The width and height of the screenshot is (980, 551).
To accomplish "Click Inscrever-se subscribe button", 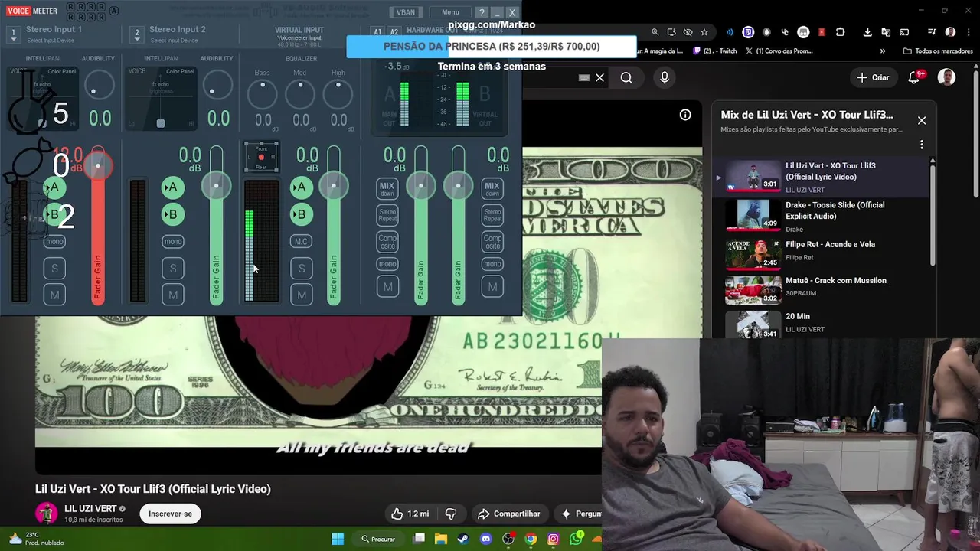I will (x=170, y=514).
